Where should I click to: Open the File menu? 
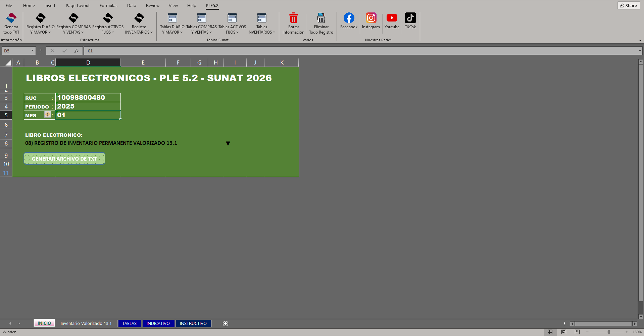coord(9,5)
